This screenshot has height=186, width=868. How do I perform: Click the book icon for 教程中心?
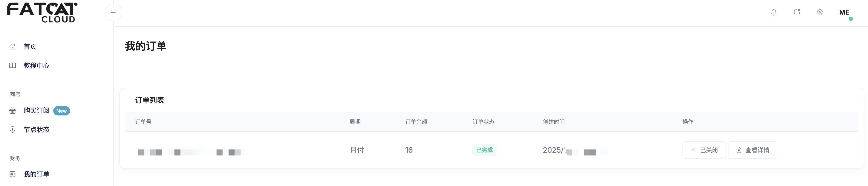click(12, 65)
